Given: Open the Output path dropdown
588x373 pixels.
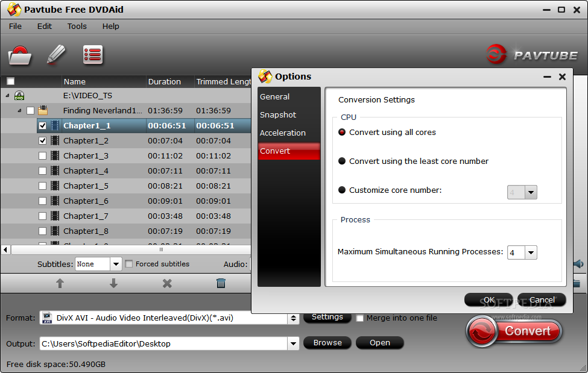Looking at the screenshot, I should pyautogui.click(x=293, y=343).
